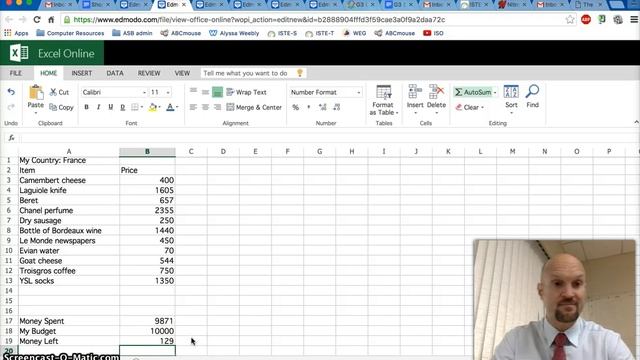Screen dimensions: 640x360
Task: Apply Percent style
Action: coord(296,107)
